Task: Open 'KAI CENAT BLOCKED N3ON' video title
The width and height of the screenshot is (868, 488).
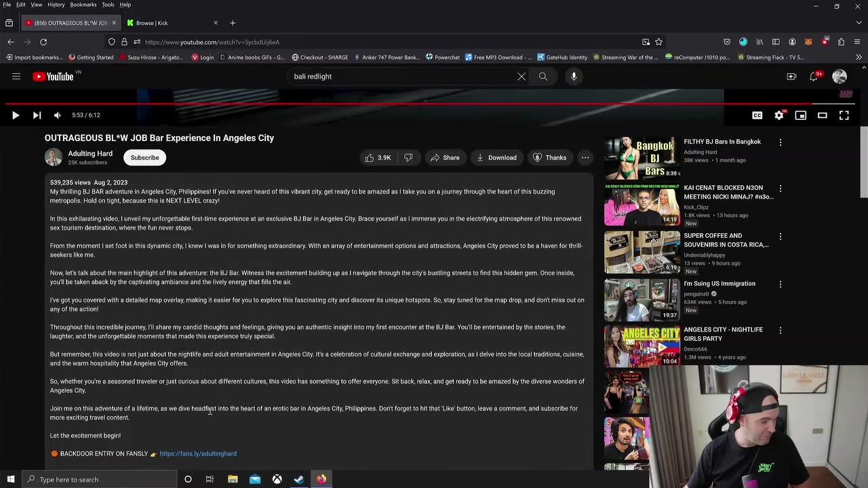Action: pos(728,192)
